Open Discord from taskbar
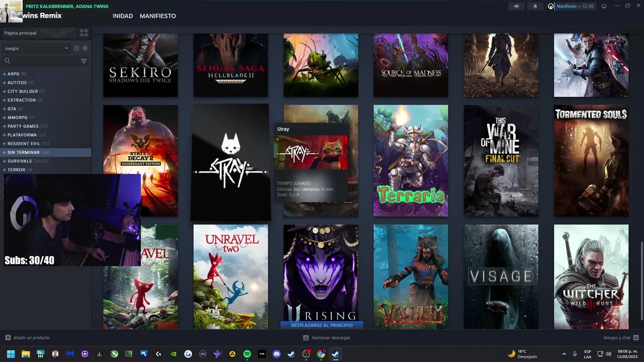This screenshot has height=362, width=644. pos(276,354)
